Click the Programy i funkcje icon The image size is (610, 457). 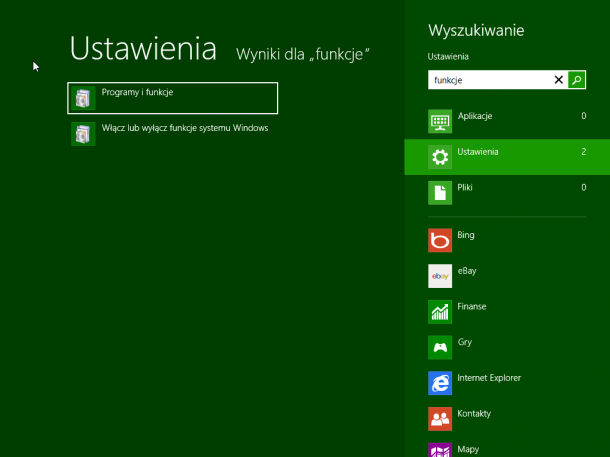point(84,98)
